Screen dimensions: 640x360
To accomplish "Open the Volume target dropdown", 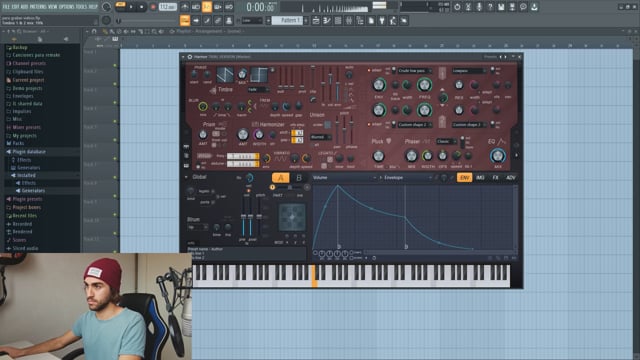I will [344, 178].
